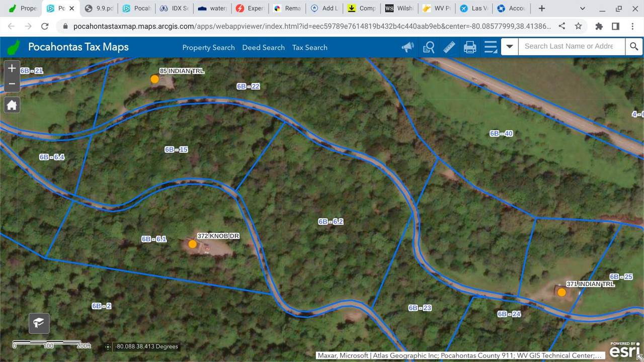Viewport: 644px width, 362px height.
Task: Open Chrome three-dot menu
Action: pyautogui.click(x=632, y=26)
